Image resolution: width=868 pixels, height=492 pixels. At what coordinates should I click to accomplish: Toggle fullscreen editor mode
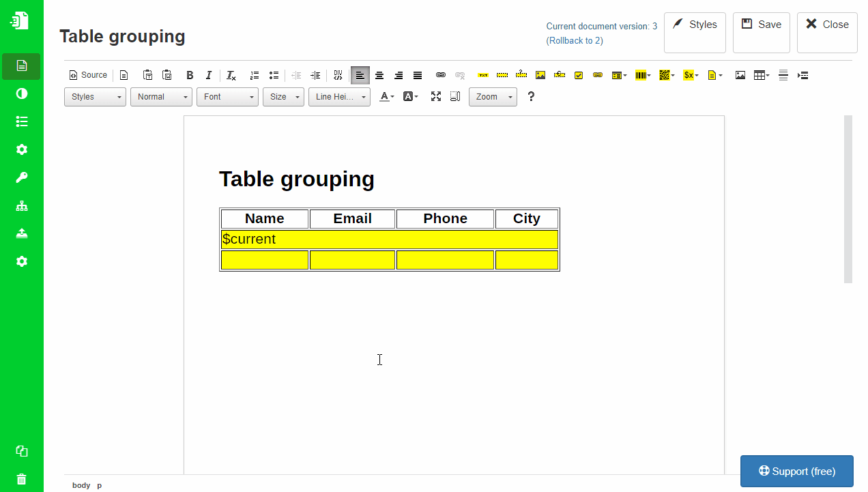(436, 96)
